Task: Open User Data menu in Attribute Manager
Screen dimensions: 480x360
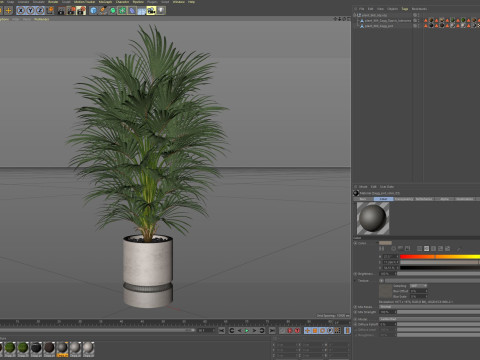Action: pos(387,187)
